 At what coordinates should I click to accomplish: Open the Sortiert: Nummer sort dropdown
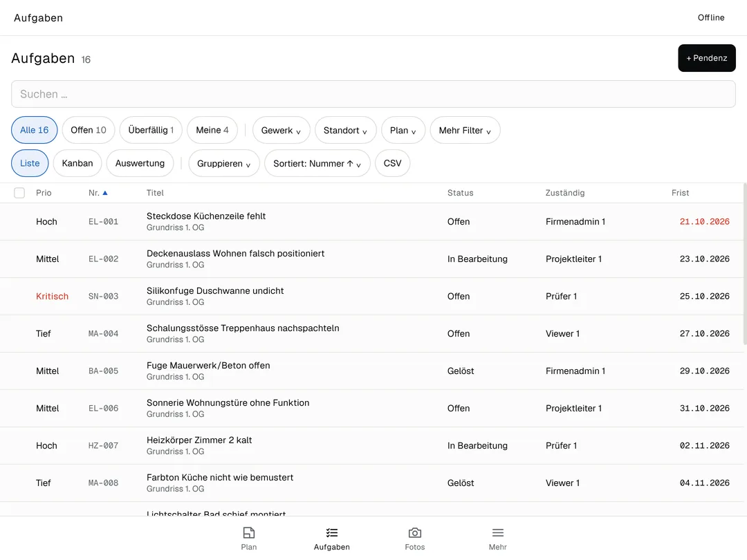point(317,163)
